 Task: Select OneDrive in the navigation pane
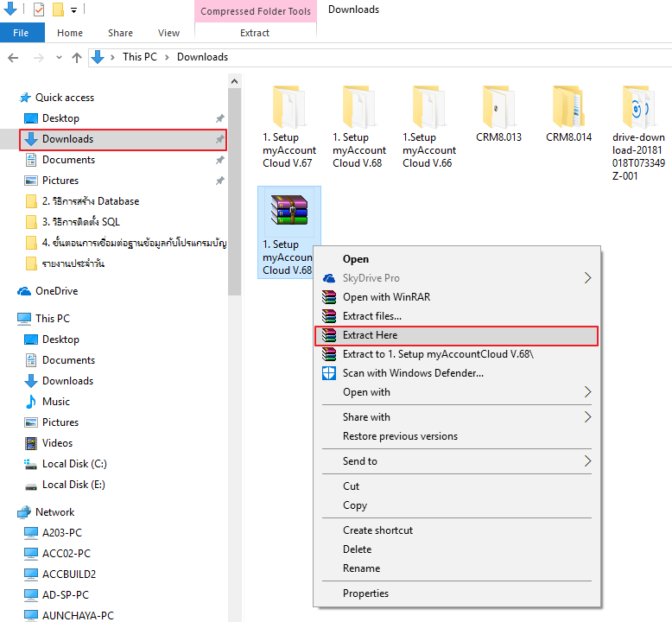click(56, 291)
